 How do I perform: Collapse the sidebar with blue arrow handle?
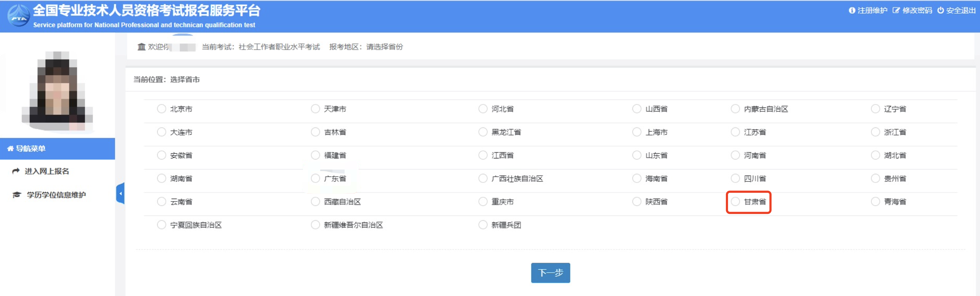[120, 193]
